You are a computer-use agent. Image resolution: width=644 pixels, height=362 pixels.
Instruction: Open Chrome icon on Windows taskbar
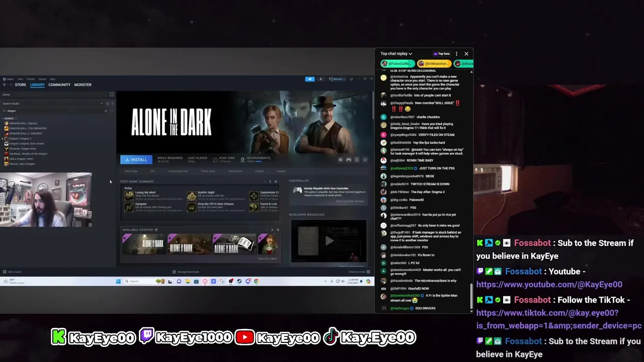[x=257, y=282]
